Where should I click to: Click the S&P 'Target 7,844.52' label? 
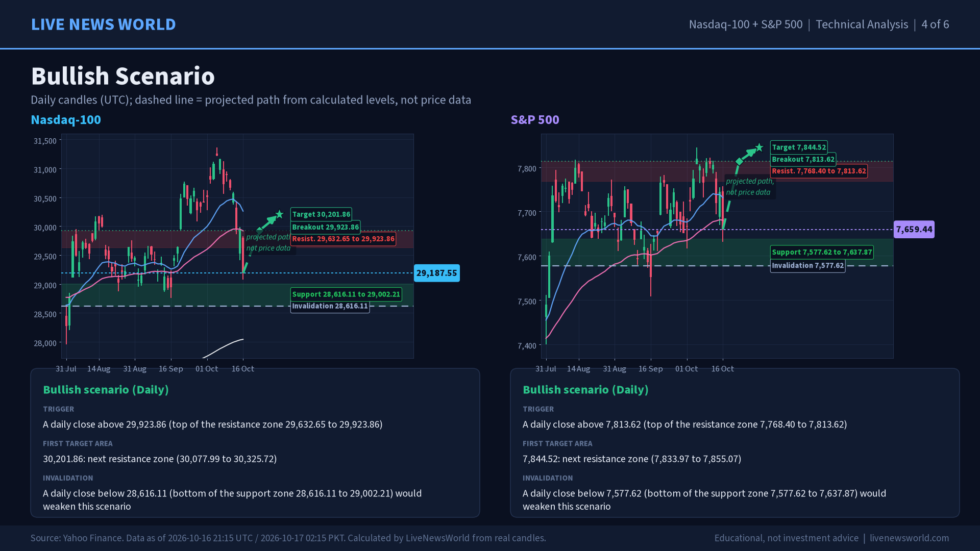(799, 147)
